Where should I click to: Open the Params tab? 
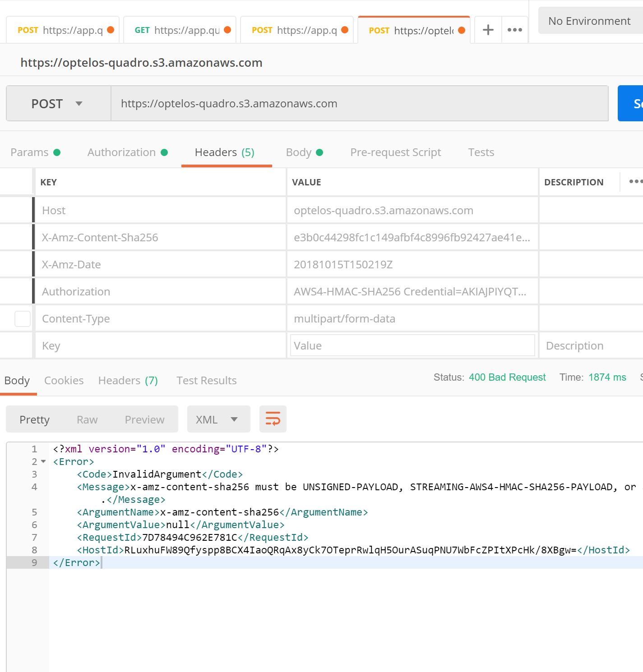point(35,152)
